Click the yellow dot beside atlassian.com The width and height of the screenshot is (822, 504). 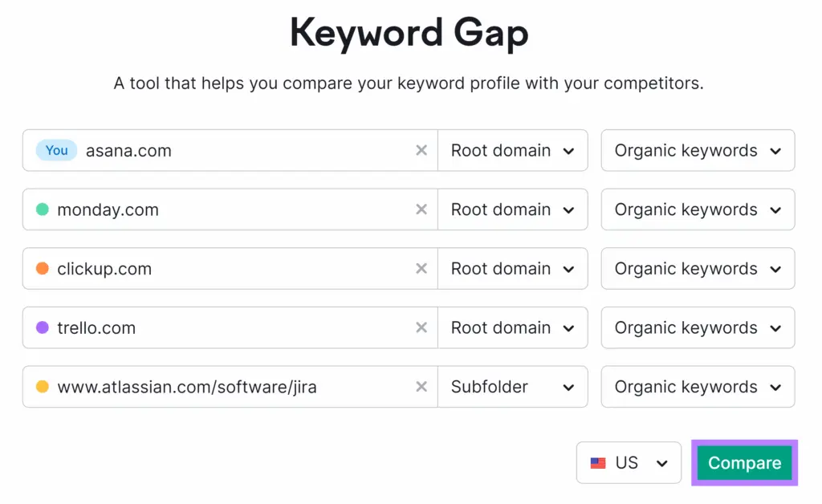click(x=43, y=388)
